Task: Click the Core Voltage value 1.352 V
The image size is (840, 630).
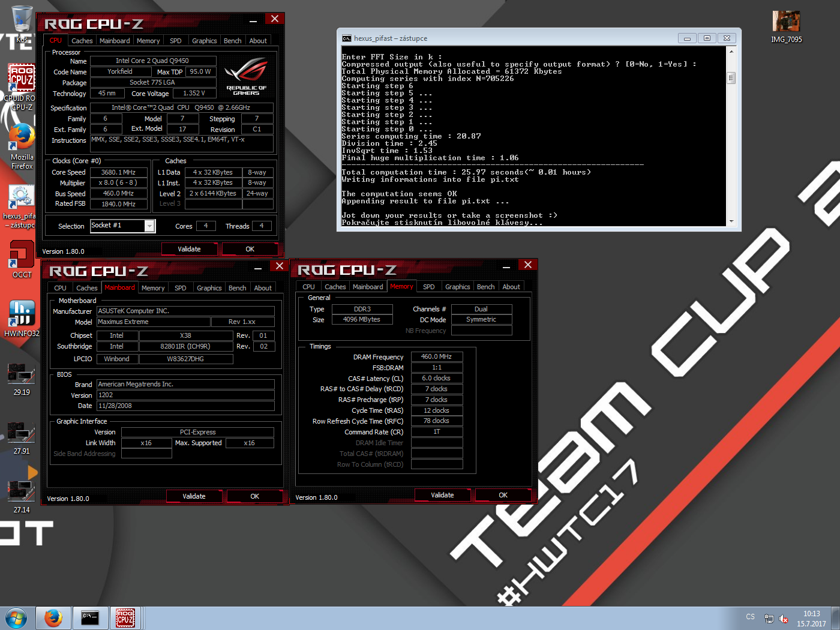Action: tap(194, 93)
